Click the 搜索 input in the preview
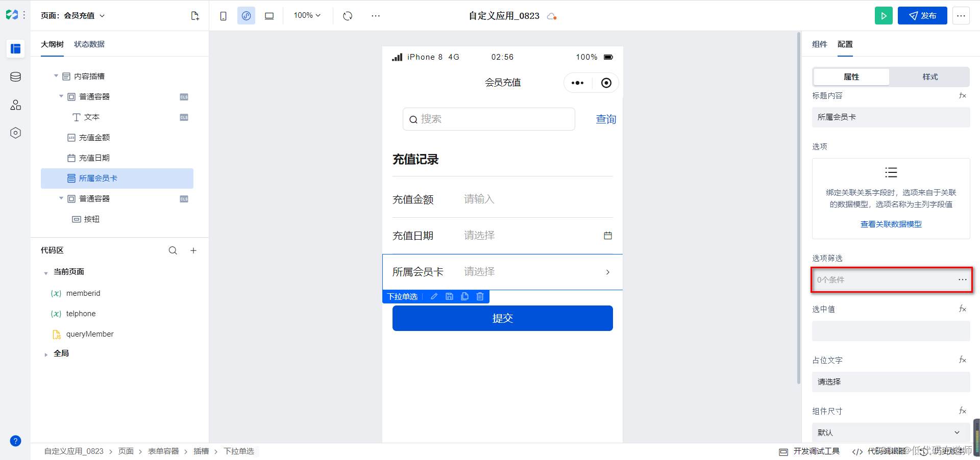Screen dimensions: 980x460 click(x=488, y=119)
